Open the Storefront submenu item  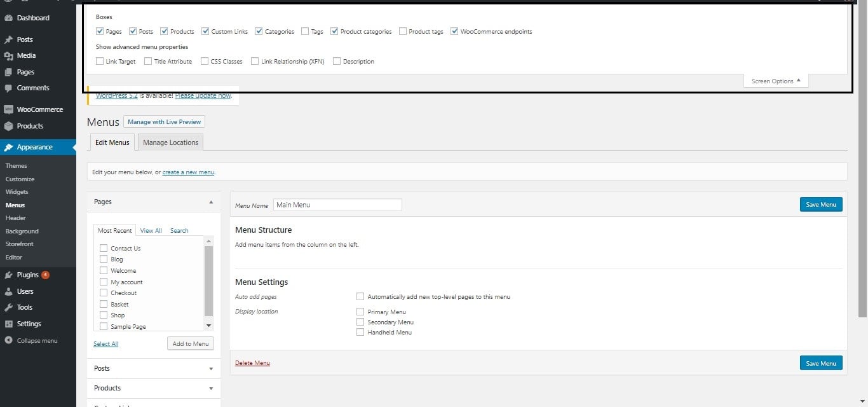[20, 244]
